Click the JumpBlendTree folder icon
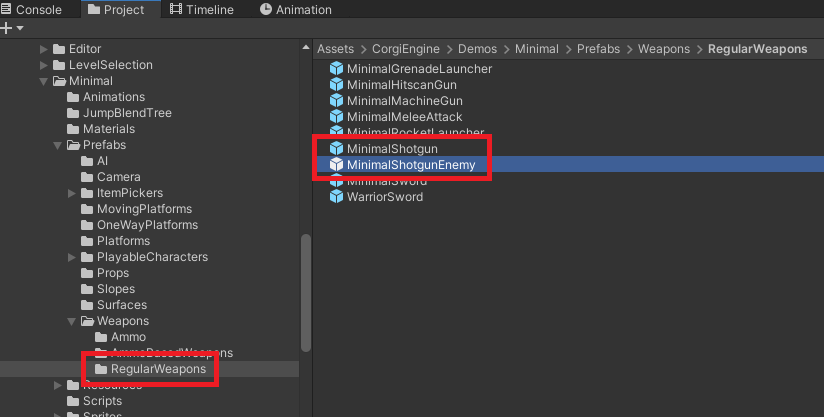 coord(73,113)
